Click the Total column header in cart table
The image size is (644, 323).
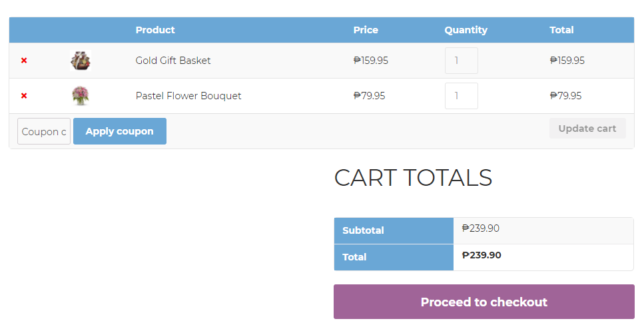[x=561, y=30]
